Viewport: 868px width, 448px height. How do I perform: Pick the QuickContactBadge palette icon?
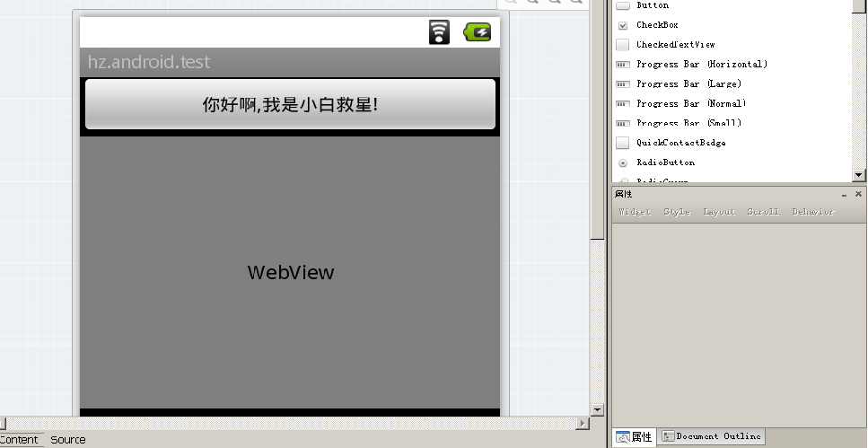click(x=623, y=143)
